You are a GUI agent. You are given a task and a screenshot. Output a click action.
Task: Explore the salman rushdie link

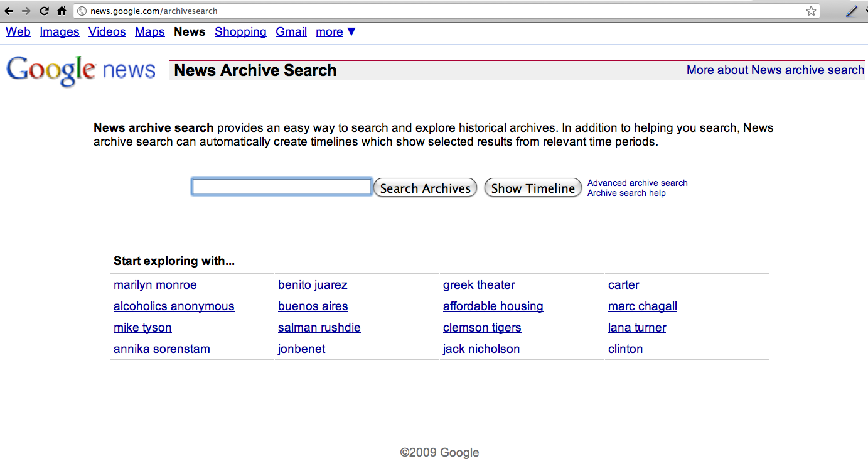(319, 327)
